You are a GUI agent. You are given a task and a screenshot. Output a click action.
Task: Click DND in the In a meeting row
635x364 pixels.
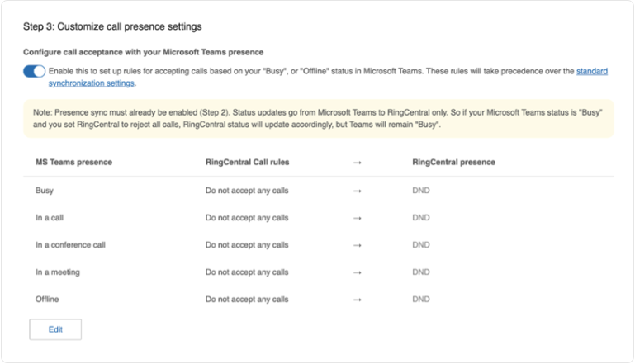tap(421, 272)
